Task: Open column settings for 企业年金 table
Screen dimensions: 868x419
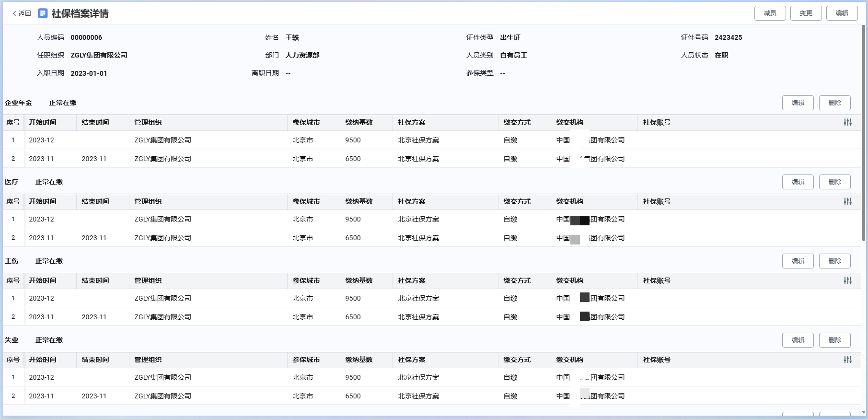Action: (x=847, y=122)
